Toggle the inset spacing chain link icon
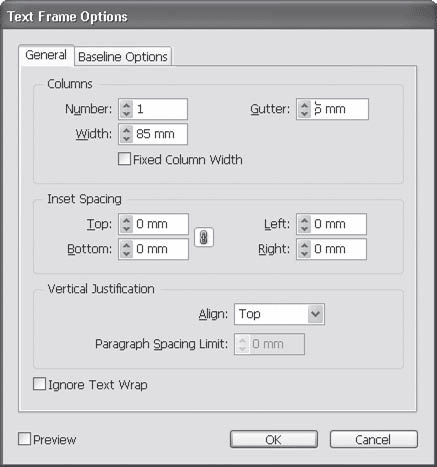 [x=204, y=238]
